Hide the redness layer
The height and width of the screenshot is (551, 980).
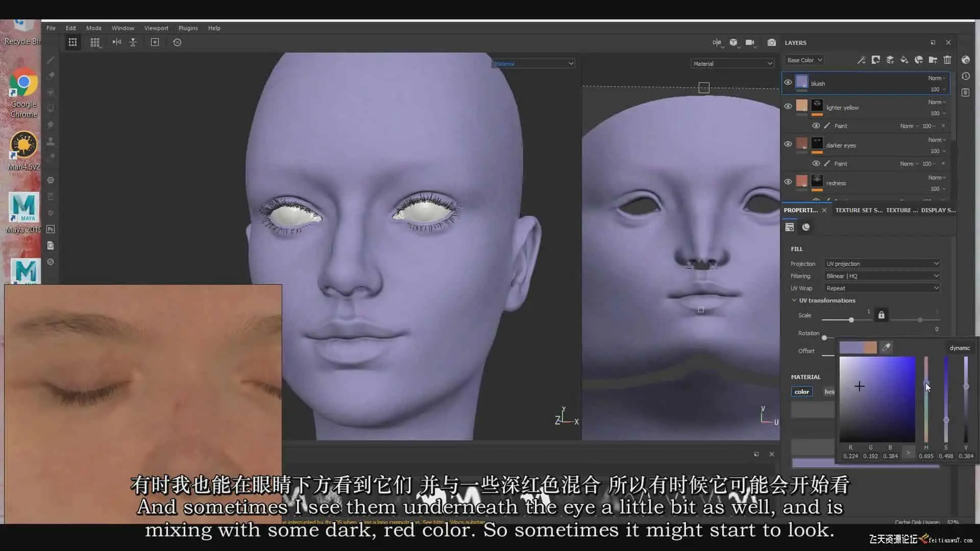(788, 182)
